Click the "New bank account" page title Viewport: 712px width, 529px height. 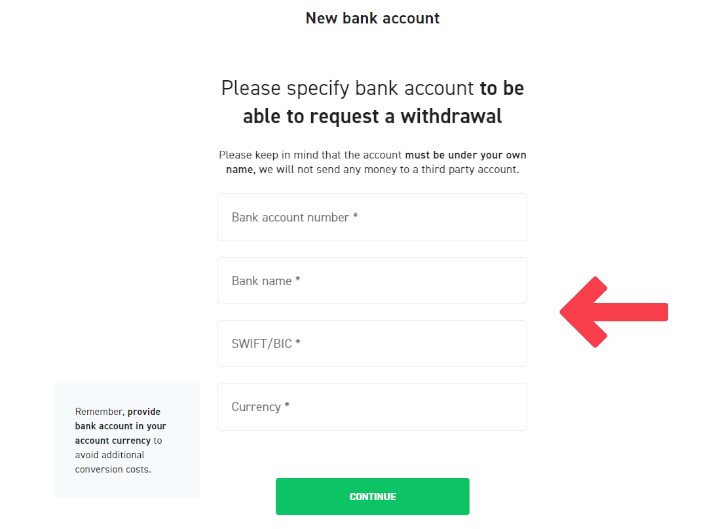372,18
